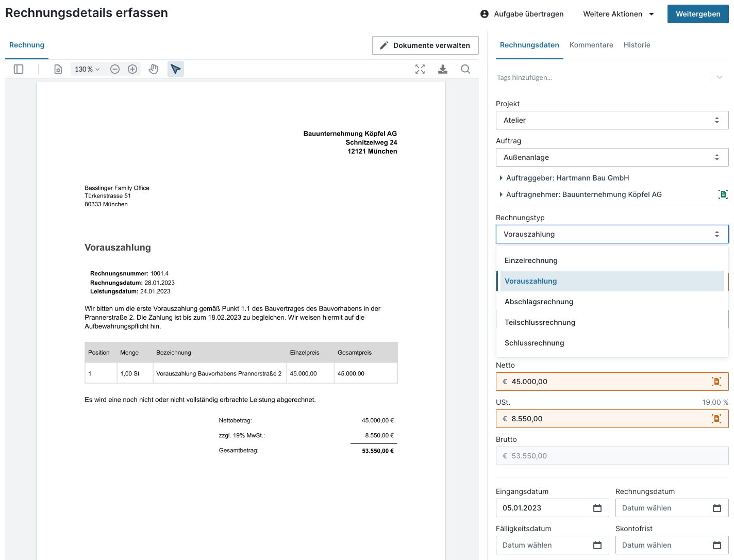Switch to the Kommentare tab
This screenshot has width=734, height=560.
(591, 45)
